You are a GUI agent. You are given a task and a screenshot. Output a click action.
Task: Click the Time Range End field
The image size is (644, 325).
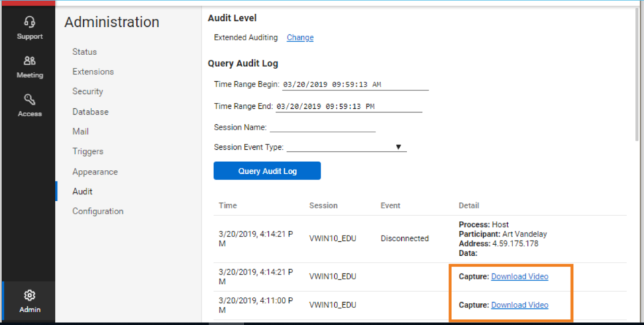349,106
